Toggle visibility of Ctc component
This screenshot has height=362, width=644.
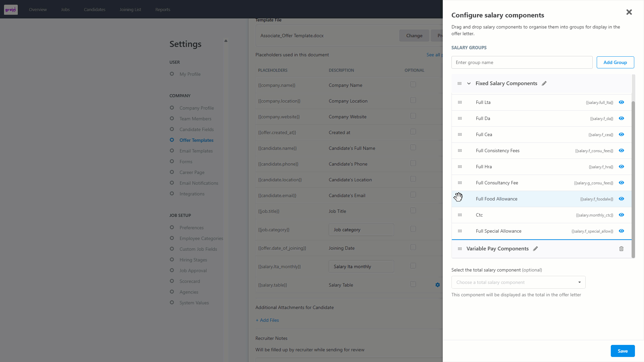pyautogui.click(x=621, y=215)
